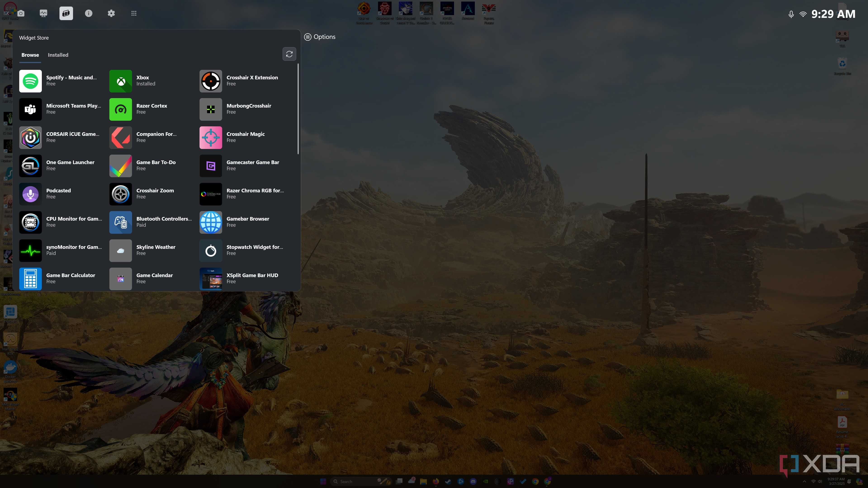Switch to the Installed tab

pos(58,55)
